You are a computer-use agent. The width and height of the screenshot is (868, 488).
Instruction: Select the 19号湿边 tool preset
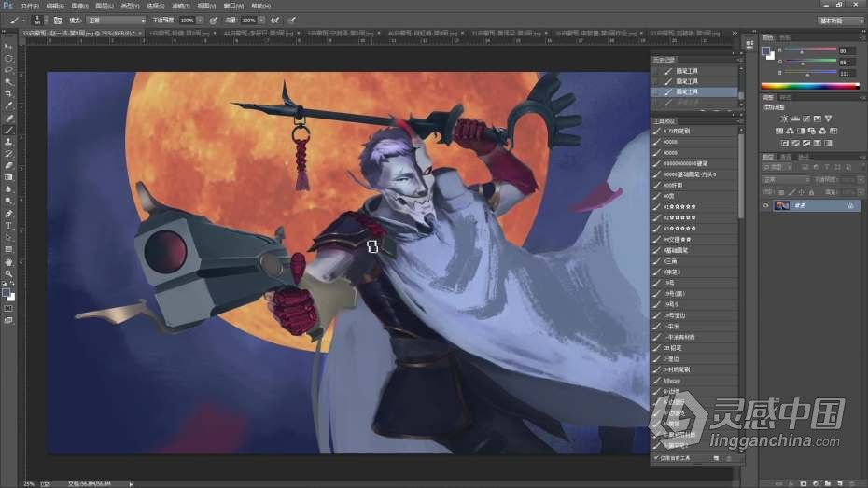[695, 315]
